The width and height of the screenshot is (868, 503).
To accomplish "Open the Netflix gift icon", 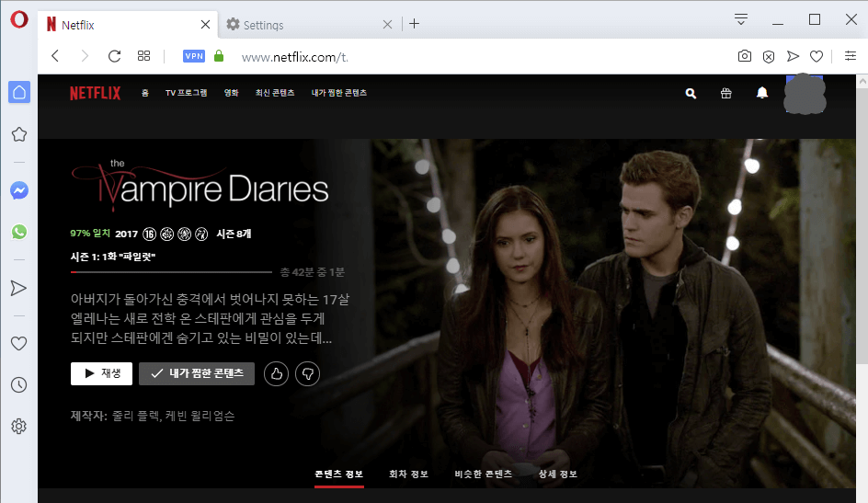I will click(x=726, y=94).
